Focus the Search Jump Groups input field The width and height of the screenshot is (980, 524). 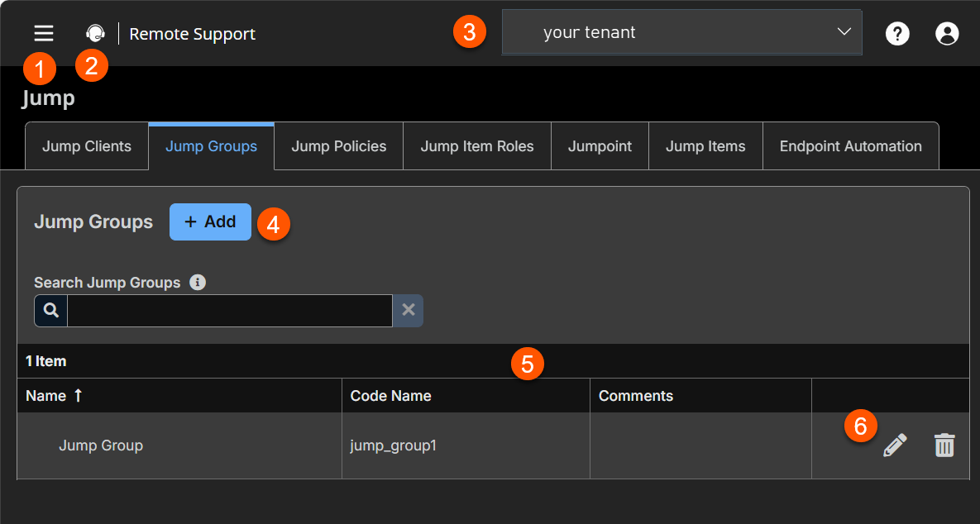point(229,311)
